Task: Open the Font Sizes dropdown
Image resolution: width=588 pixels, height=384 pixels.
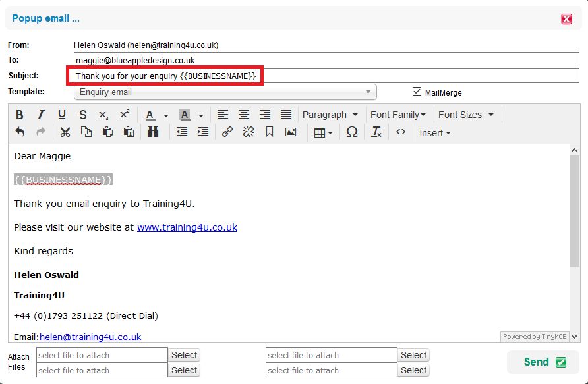Action: (x=466, y=115)
